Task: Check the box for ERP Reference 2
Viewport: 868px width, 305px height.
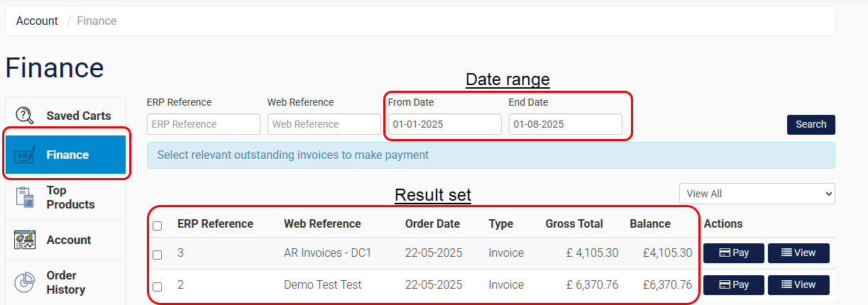Action: [x=158, y=287]
